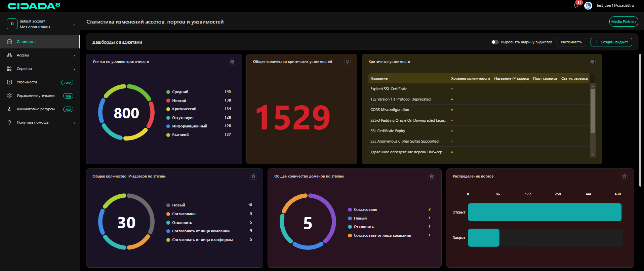Click the CICADA8 logo
Screen dimensions: 644x271
pos(34,6)
